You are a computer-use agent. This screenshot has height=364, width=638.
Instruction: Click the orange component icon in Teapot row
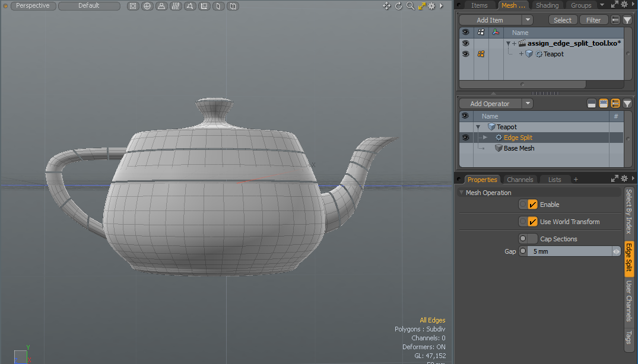[x=481, y=54]
